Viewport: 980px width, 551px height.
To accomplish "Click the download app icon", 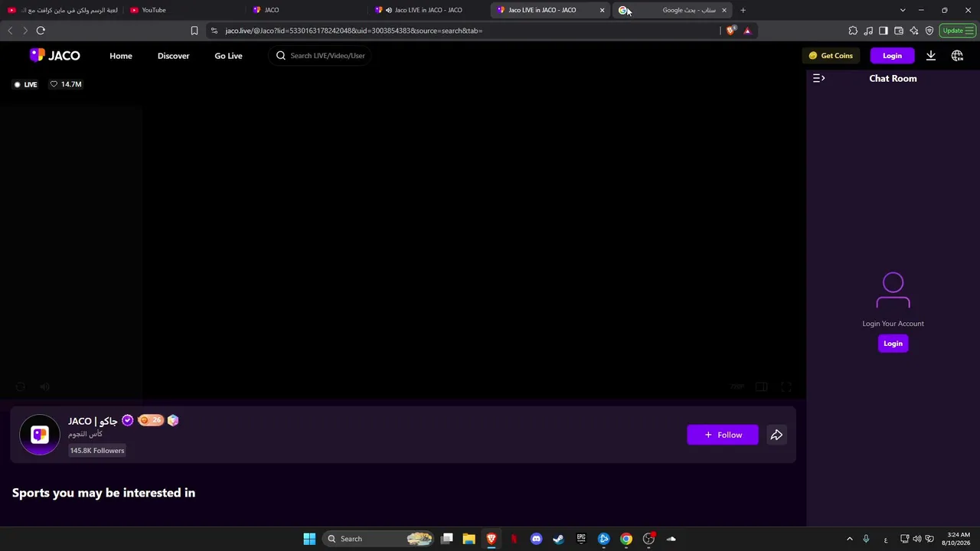I will (931, 56).
